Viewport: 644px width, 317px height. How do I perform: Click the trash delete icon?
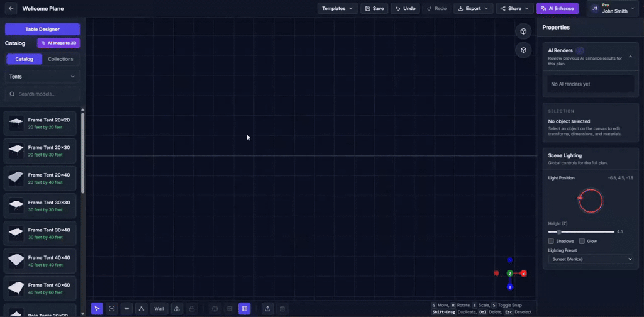(x=282, y=309)
